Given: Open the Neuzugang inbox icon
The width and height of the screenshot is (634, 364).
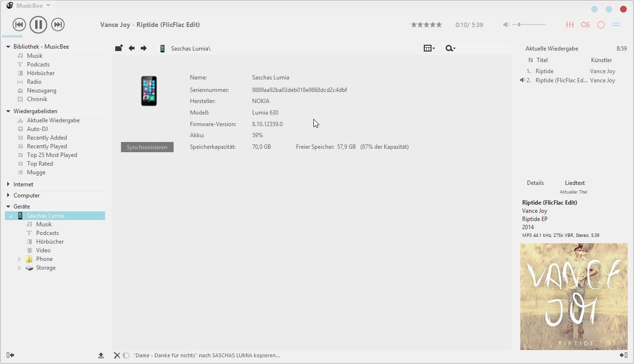Looking at the screenshot, I should [x=20, y=91].
